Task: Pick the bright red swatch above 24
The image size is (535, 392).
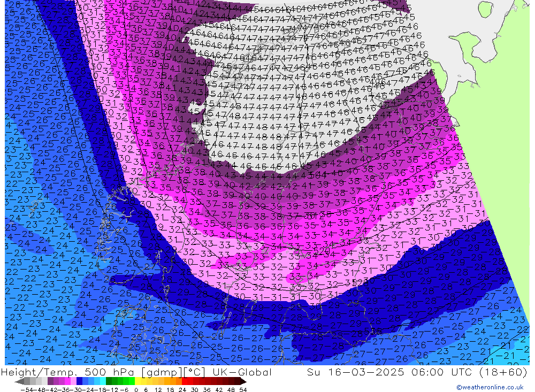Action: pyautogui.click(x=185, y=381)
